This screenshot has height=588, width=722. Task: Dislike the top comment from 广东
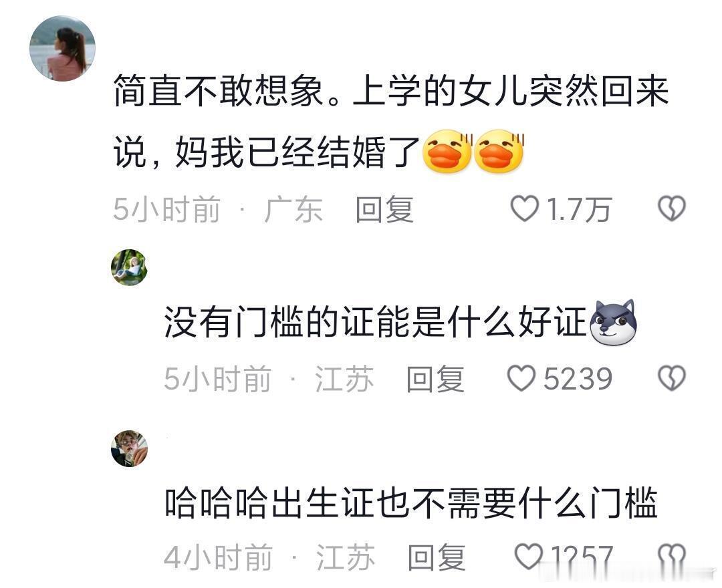(672, 209)
